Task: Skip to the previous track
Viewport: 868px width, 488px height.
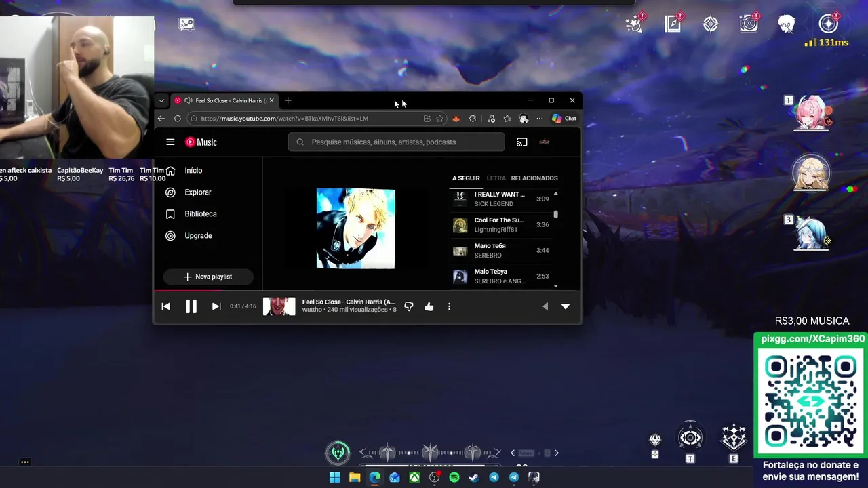Action: 166,306
